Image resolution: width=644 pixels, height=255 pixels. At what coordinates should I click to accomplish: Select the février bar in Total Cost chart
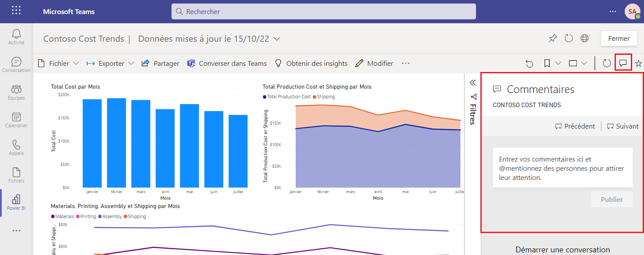pyautogui.click(x=117, y=143)
